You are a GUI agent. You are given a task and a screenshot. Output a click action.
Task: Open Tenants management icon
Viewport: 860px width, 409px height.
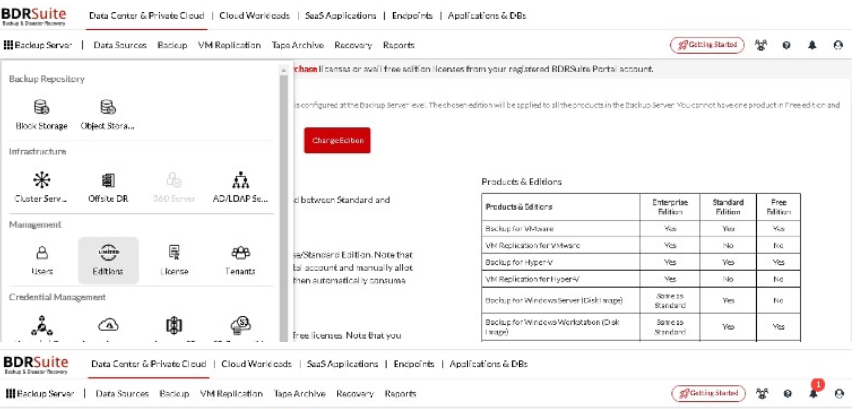coord(240,252)
